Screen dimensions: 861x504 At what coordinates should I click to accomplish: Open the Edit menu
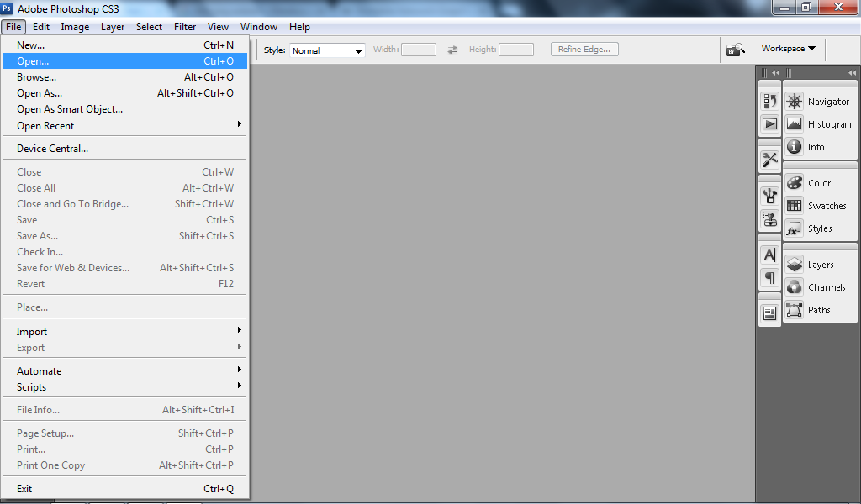[x=41, y=26]
